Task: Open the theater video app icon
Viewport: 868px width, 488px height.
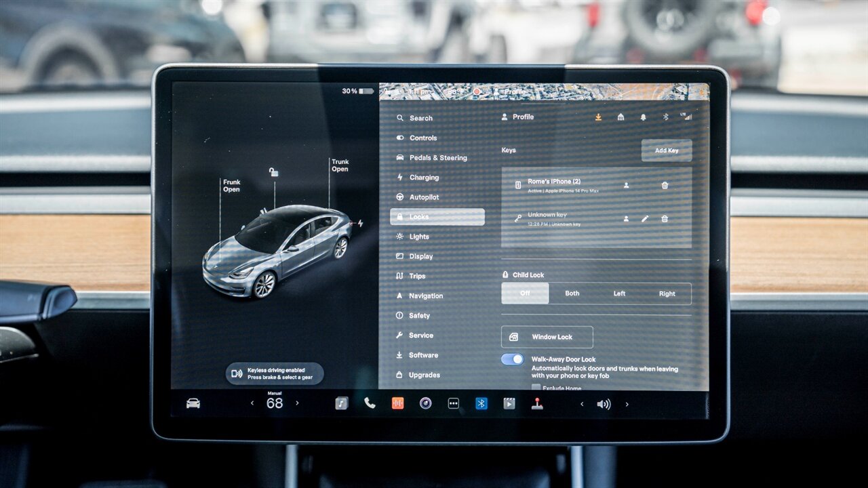Action: pyautogui.click(x=509, y=403)
